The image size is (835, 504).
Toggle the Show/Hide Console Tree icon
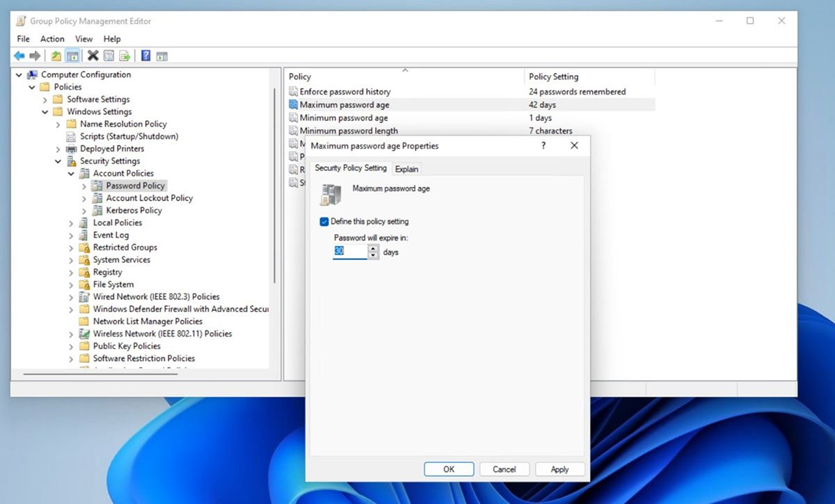point(73,56)
